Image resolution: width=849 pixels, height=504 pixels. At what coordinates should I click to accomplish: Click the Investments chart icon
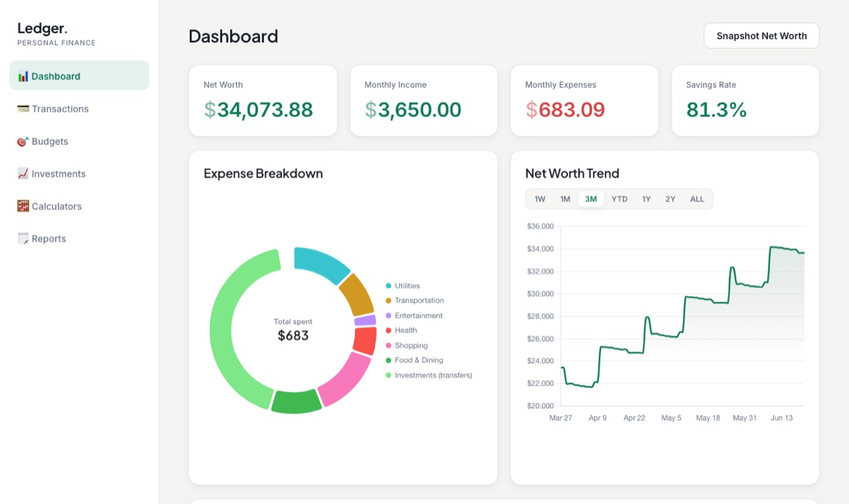22,174
